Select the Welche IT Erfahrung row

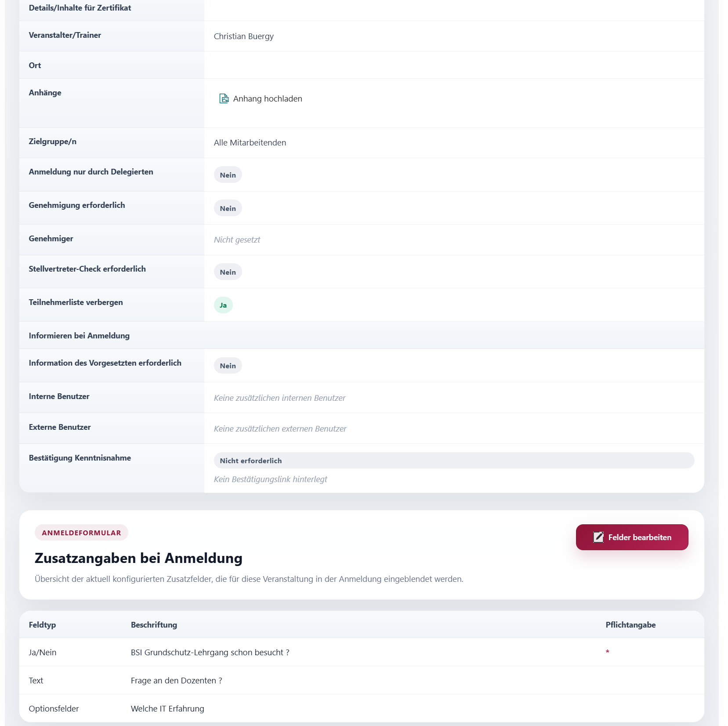click(362, 708)
